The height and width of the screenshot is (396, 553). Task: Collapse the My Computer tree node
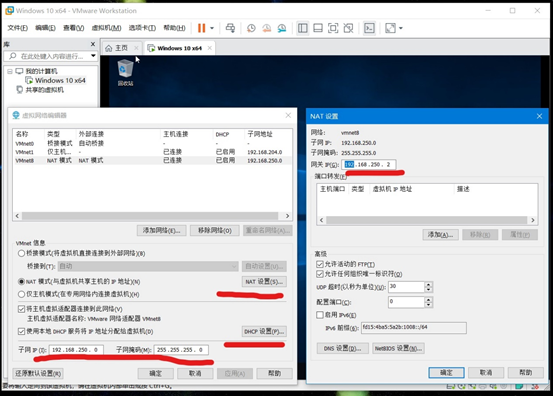click(x=10, y=71)
